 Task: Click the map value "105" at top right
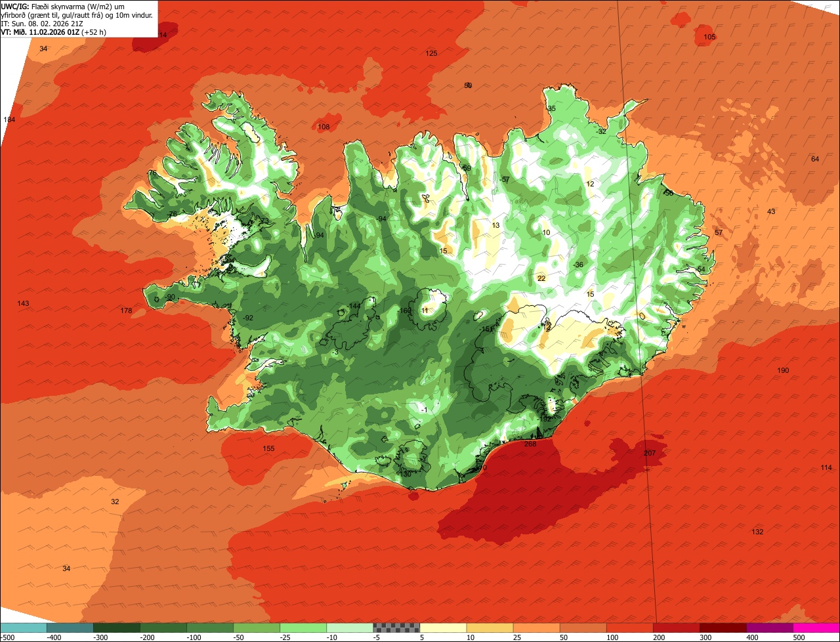coord(709,37)
